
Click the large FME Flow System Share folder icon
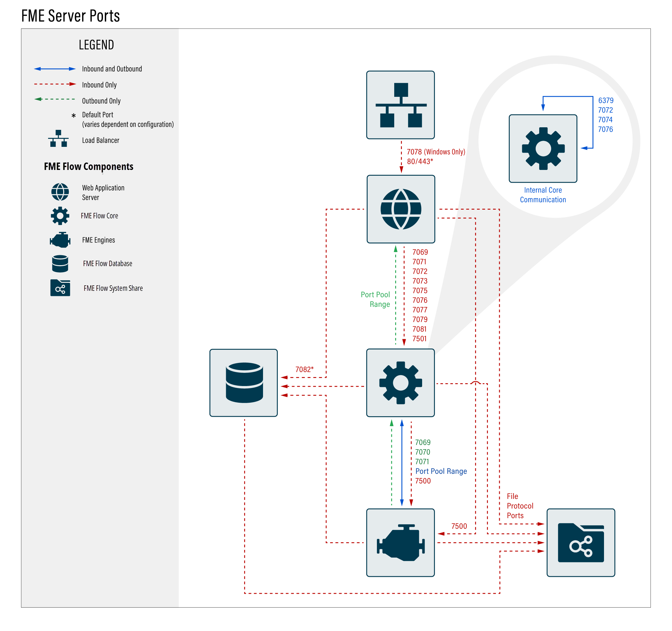tap(581, 543)
